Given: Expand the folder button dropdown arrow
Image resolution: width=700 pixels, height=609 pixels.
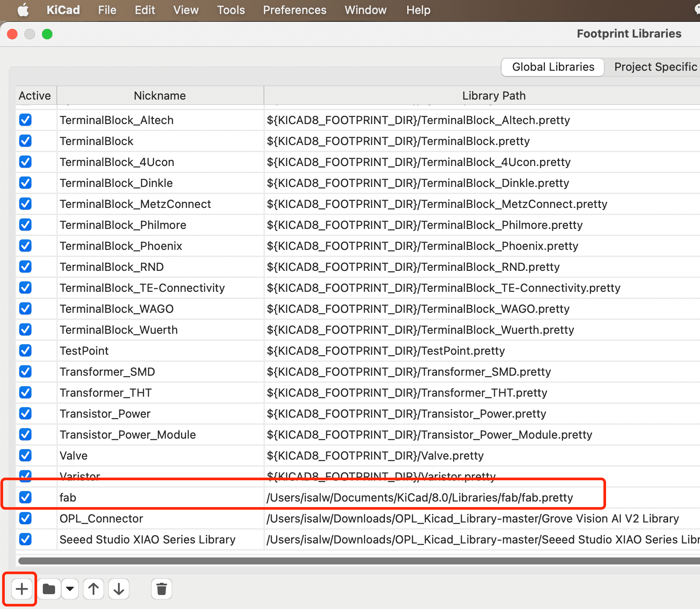Looking at the screenshot, I should coord(70,589).
